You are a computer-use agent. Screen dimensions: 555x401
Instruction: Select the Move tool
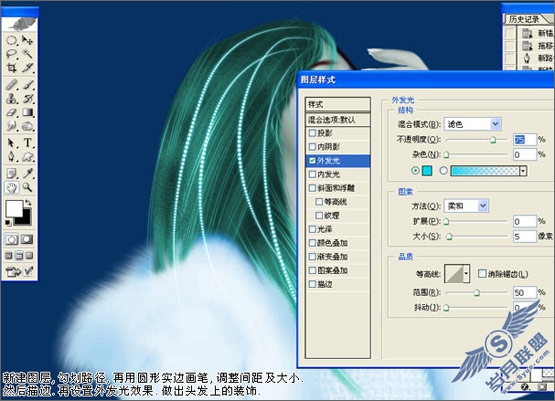(x=28, y=40)
